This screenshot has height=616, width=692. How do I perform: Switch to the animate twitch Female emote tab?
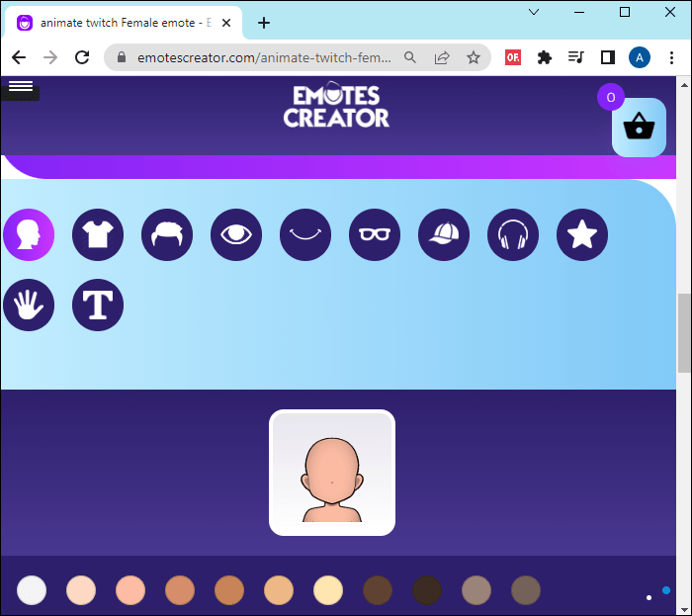point(124,23)
